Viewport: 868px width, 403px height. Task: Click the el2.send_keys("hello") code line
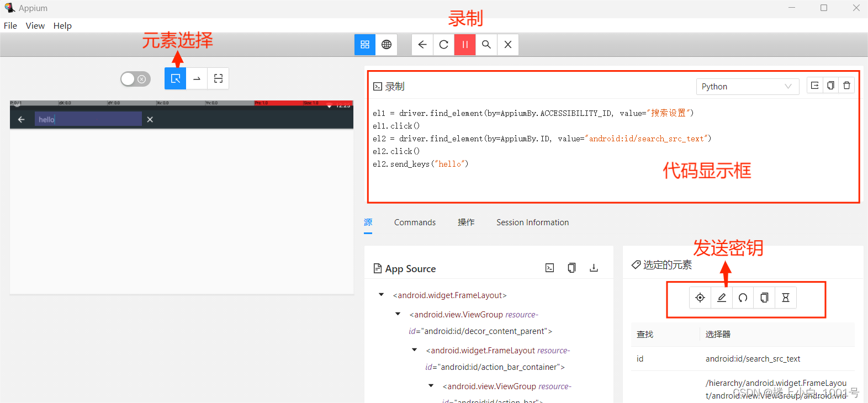[x=420, y=164]
